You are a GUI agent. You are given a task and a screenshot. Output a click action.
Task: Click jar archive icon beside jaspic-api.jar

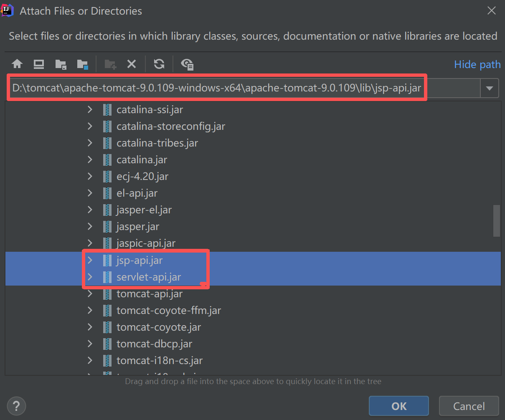click(x=107, y=243)
